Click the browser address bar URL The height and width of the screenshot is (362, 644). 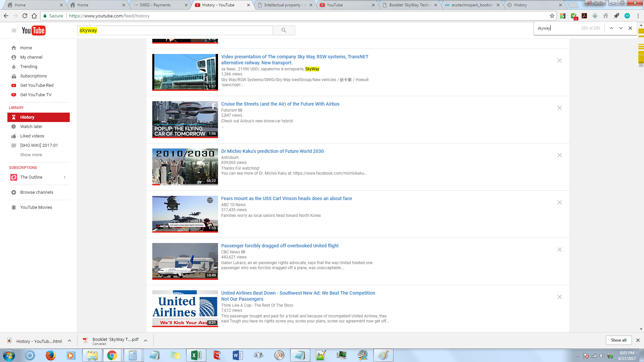(x=109, y=16)
